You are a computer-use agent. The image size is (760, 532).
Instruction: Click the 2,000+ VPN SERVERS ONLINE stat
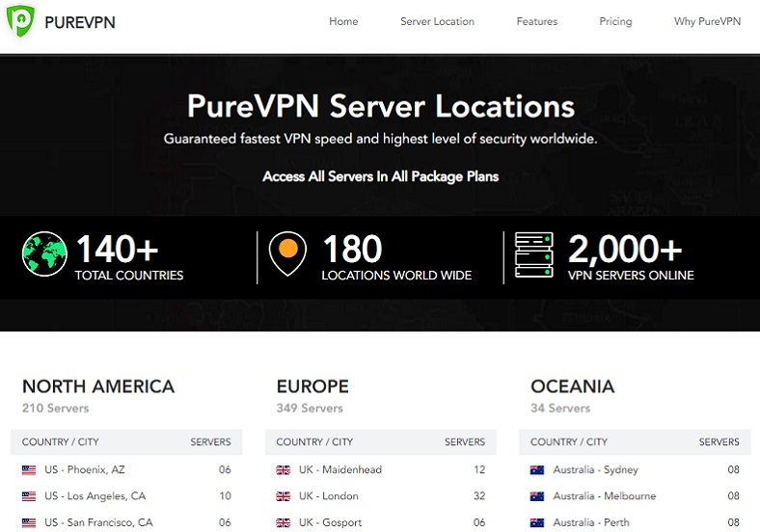(x=631, y=256)
